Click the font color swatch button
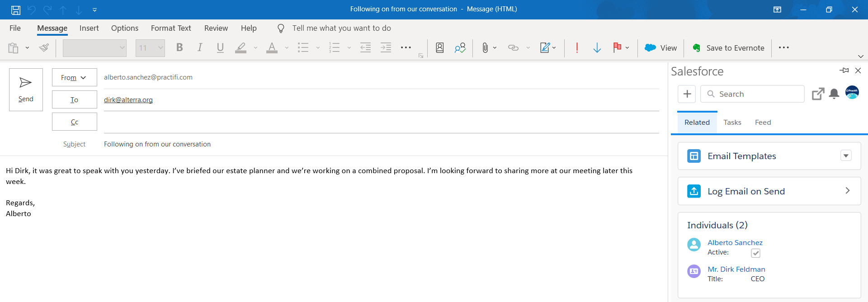Image resolution: width=868 pixels, height=302 pixels. pyautogui.click(x=272, y=48)
